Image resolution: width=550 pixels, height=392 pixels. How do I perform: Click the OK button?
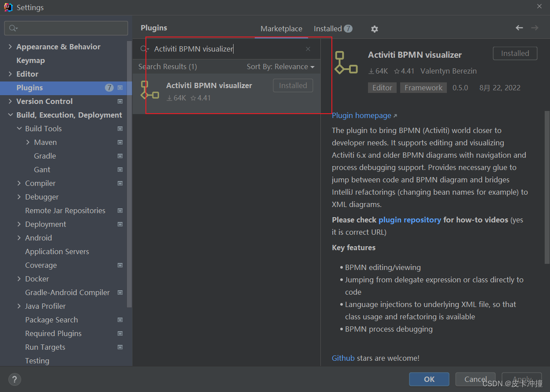tap(429, 379)
